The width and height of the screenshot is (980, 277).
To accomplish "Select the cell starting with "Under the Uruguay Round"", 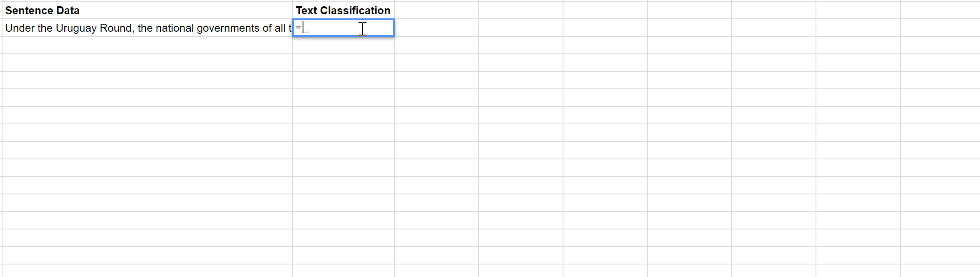I will (146, 28).
